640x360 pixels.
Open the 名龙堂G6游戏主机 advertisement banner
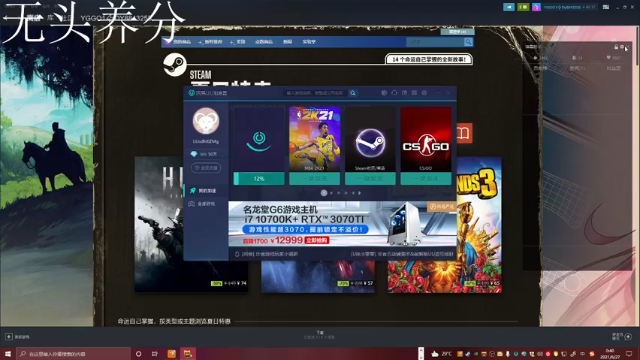point(342,224)
